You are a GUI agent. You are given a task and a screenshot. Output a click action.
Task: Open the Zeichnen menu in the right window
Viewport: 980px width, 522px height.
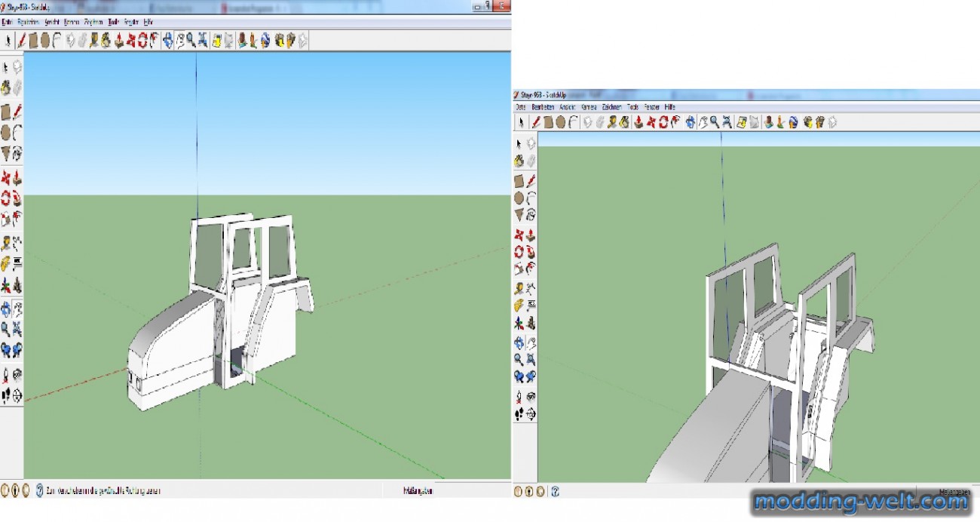pyautogui.click(x=611, y=107)
